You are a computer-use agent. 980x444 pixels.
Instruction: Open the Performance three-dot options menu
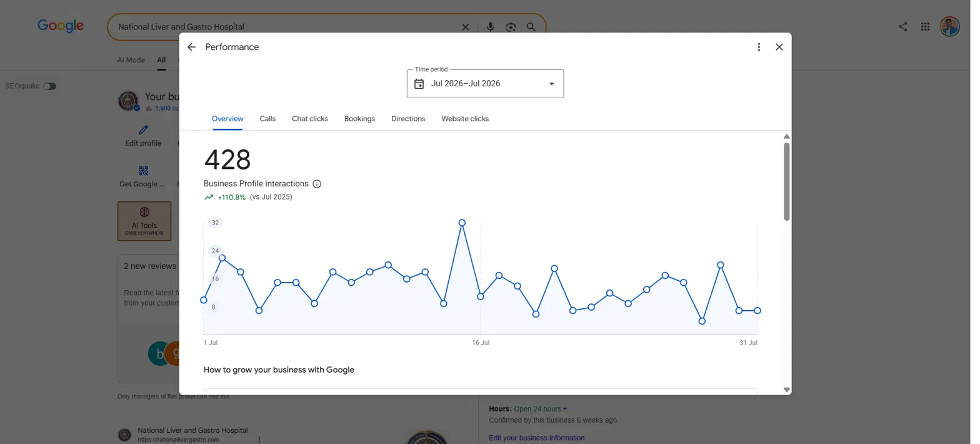[x=759, y=47]
